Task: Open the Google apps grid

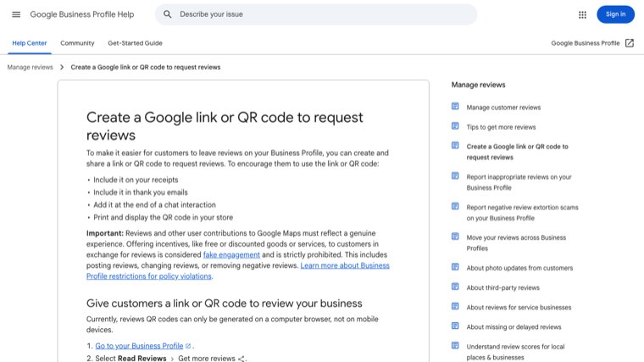Action: pyautogui.click(x=582, y=14)
